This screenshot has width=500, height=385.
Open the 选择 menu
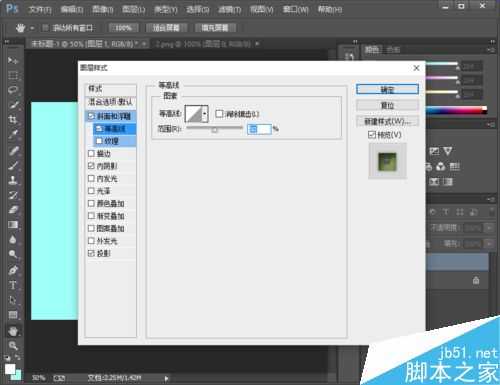[198, 9]
